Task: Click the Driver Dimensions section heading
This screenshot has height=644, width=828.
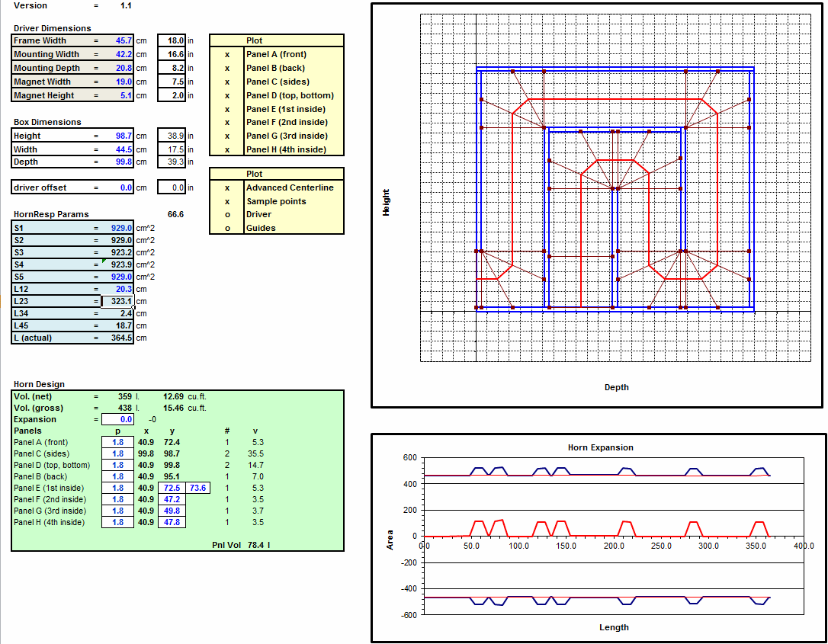Action: [x=53, y=28]
